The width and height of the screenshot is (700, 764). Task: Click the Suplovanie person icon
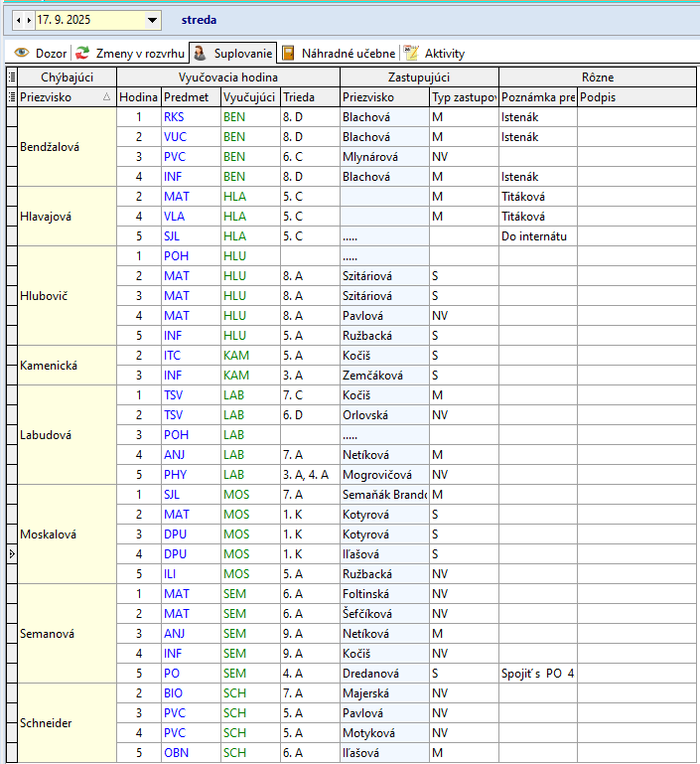click(x=200, y=53)
